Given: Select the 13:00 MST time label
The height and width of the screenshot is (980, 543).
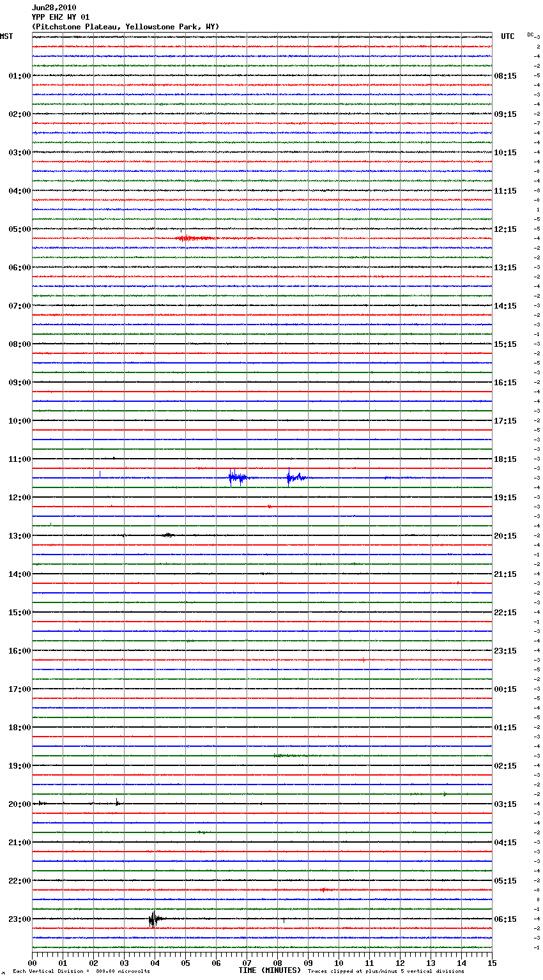Looking at the screenshot, I should 20,536.
